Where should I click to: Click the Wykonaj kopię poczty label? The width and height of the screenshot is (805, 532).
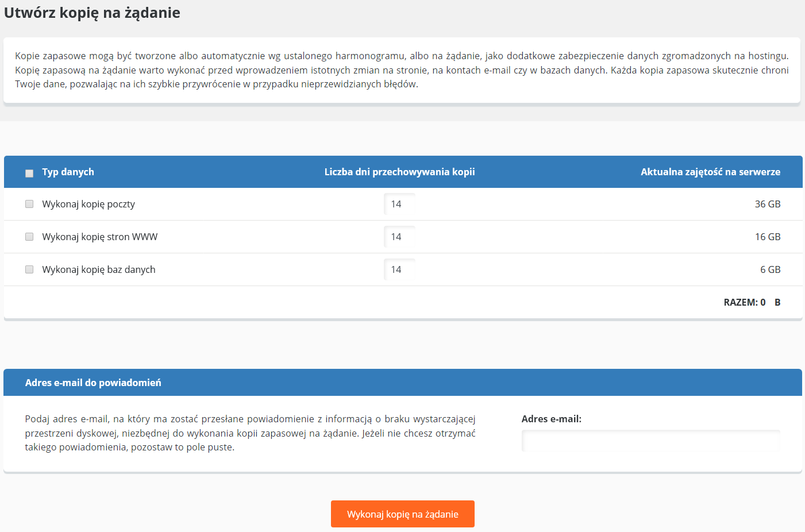(x=88, y=204)
